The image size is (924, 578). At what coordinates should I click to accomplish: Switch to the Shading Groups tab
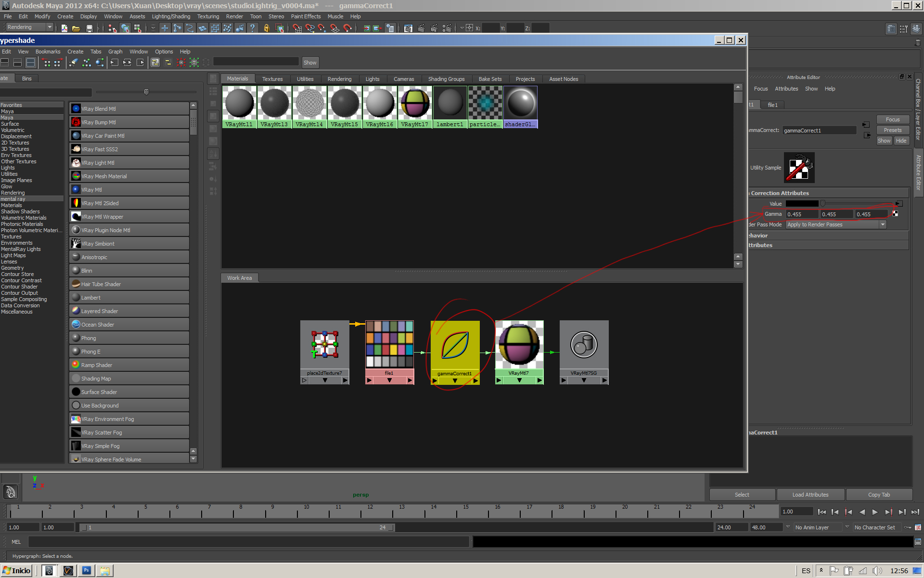pyautogui.click(x=446, y=79)
